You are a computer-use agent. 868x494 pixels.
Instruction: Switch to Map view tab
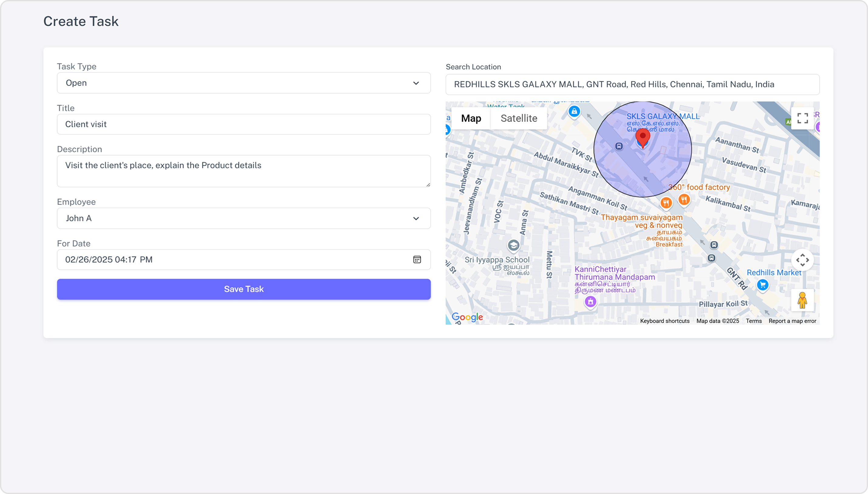point(471,118)
